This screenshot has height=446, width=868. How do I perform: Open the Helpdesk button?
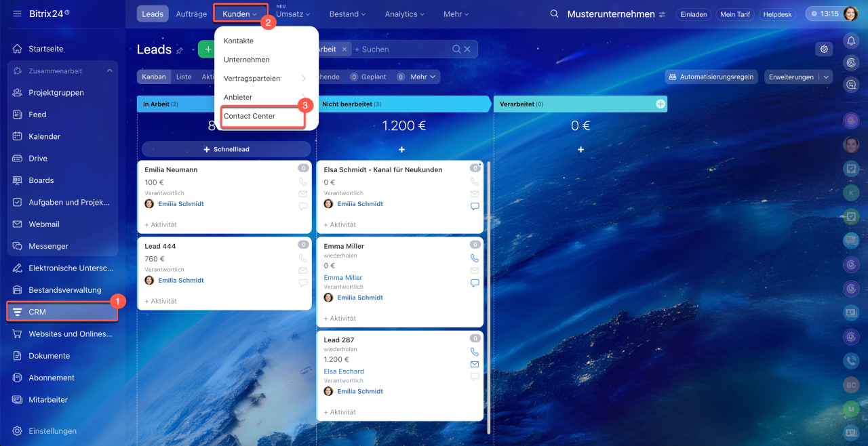[x=777, y=14]
